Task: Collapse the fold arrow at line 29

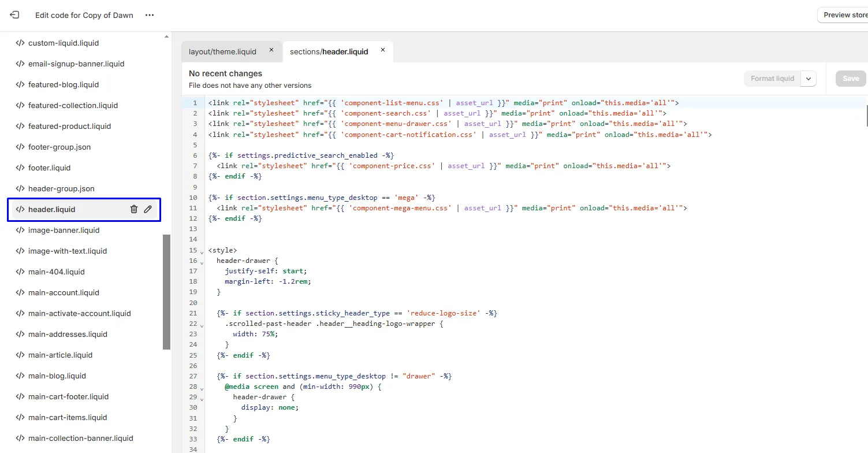Action: (202, 399)
